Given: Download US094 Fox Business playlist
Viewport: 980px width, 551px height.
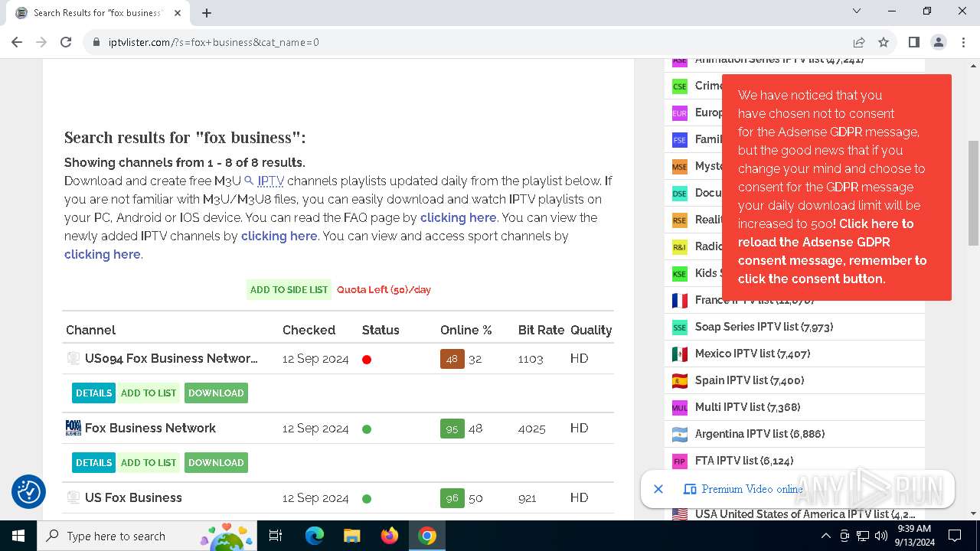Looking at the screenshot, I should [x=216, y=393].
